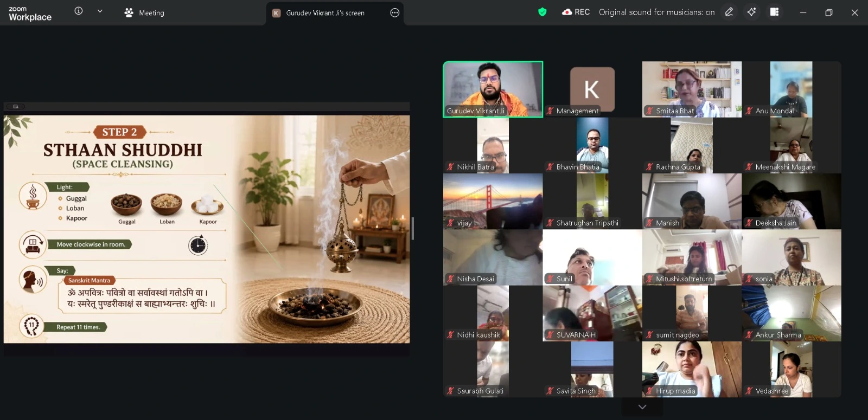Click muted mic icon on Rachna Gupta
The width and height of the screenshot is (868, 420).
pos(649,167)
